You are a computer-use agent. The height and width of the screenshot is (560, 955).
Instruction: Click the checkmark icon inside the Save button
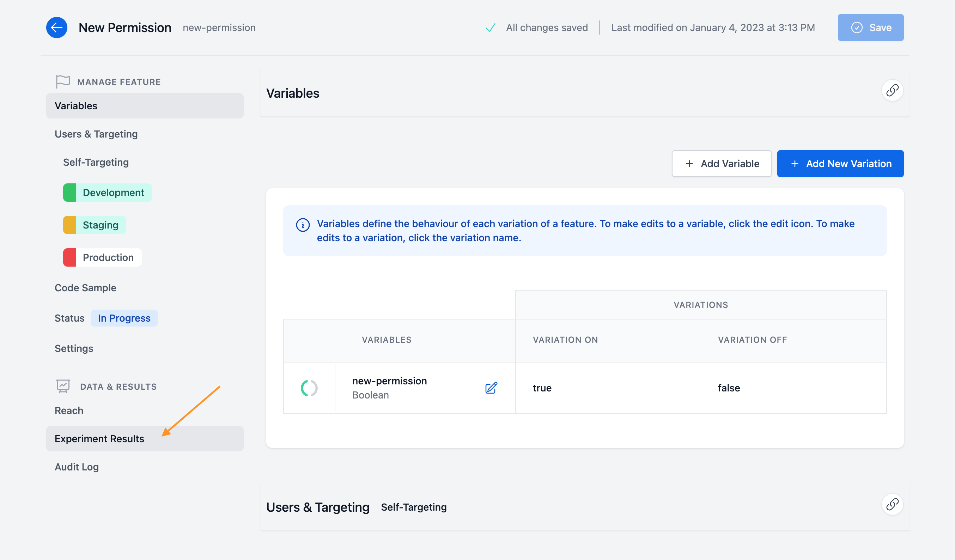(x=857, y=27)
